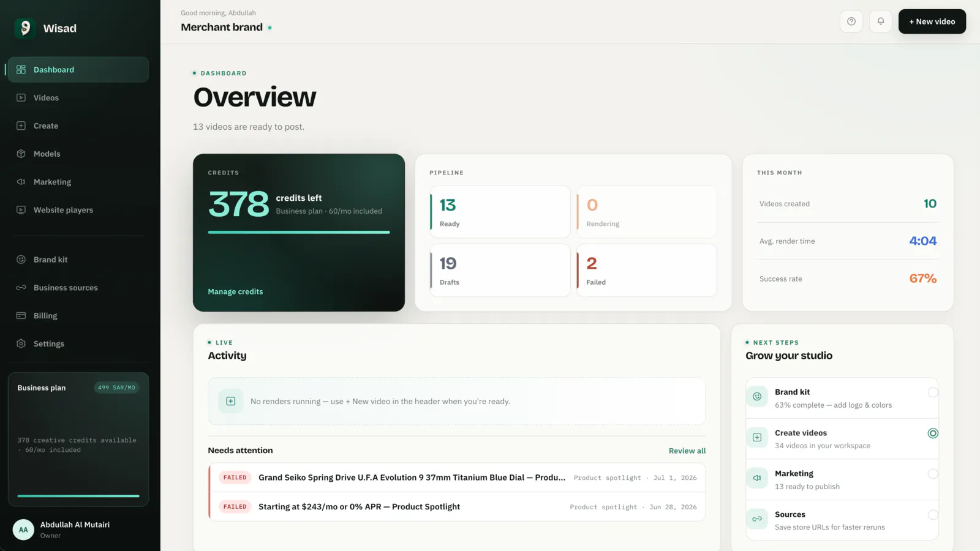980x551 pixels.
Task: Click '34 videos in your workspace' text
Action: point(823,446)
